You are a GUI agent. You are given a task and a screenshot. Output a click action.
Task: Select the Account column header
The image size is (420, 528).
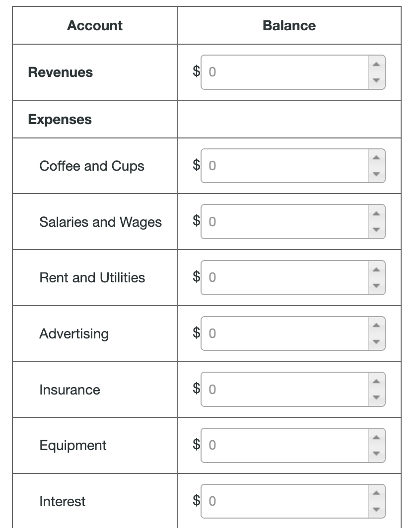pyautogui.click(x=94, y=25)
